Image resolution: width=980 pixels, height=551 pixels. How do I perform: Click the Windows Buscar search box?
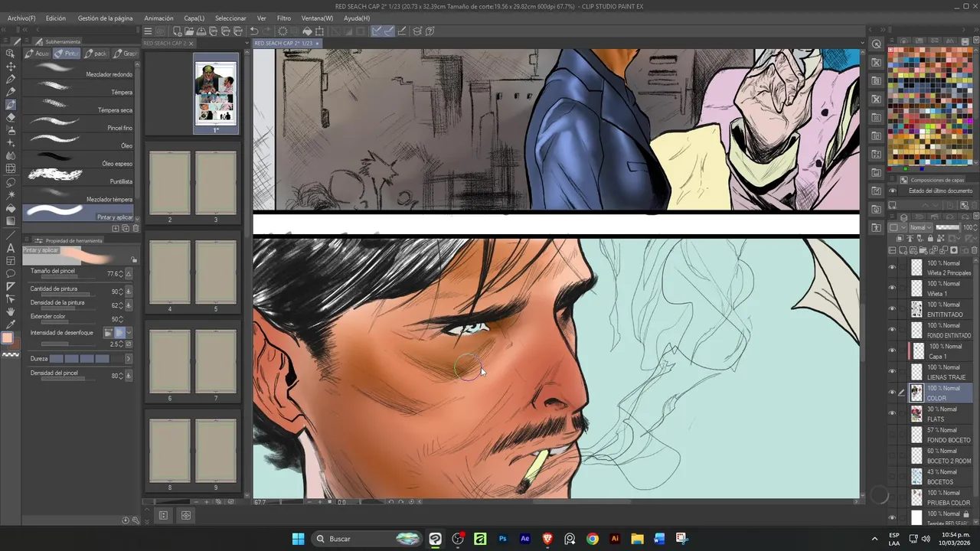368,539
